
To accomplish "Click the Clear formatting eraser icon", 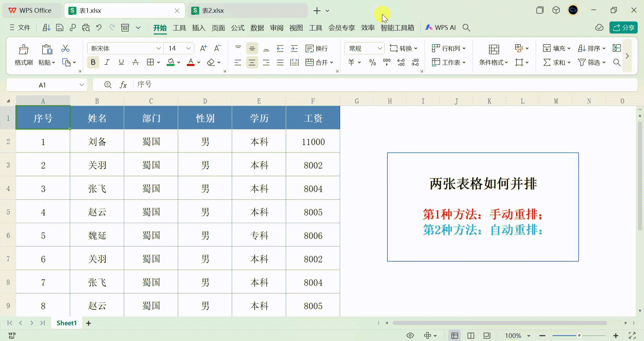I will point(211,62).
